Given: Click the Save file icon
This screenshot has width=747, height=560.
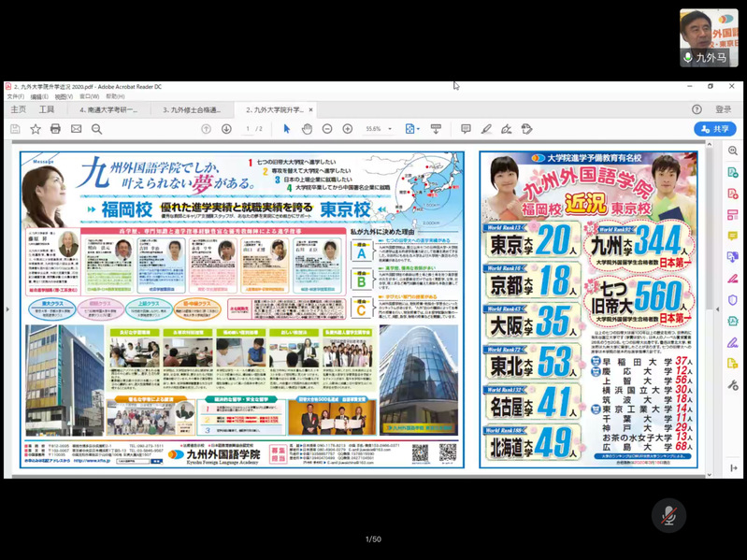Looking at the screenshot, I should [15, 129].
